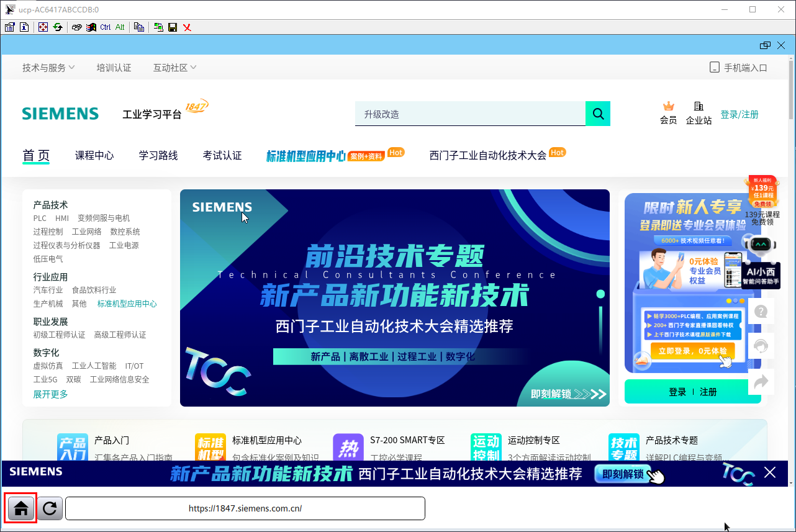Image resolution: width=796 pixels, height=532 pixels.
Task: Open the 数控系统 category
Action: 125,232
